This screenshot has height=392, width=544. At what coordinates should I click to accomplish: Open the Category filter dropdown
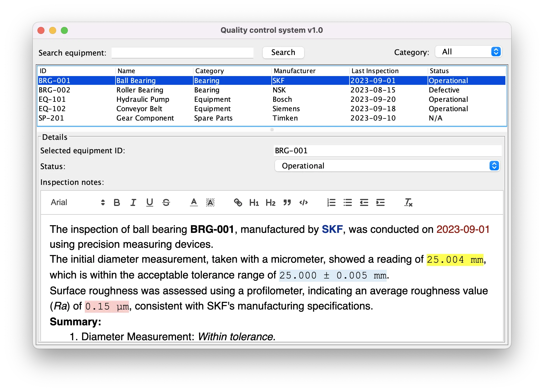(x=469, y=52)
